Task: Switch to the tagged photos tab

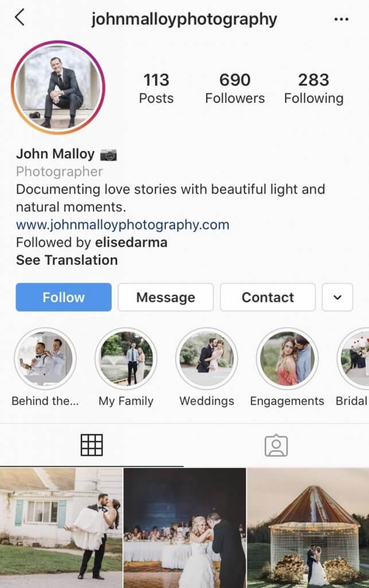Action: point(276,446)
